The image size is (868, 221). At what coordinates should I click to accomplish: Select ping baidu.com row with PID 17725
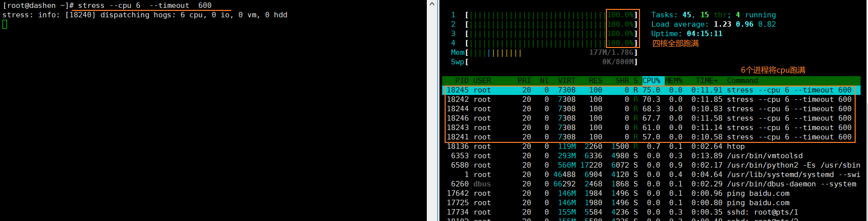pyautogui.click(x=651, y=203)
